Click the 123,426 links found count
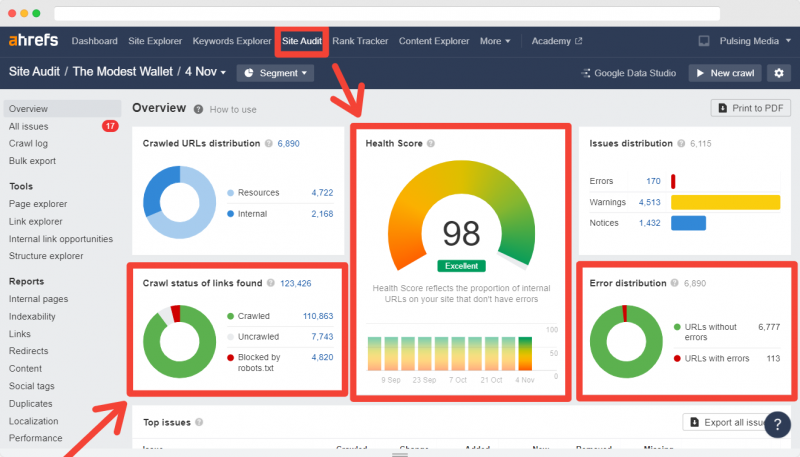 (x=295, y=284)
